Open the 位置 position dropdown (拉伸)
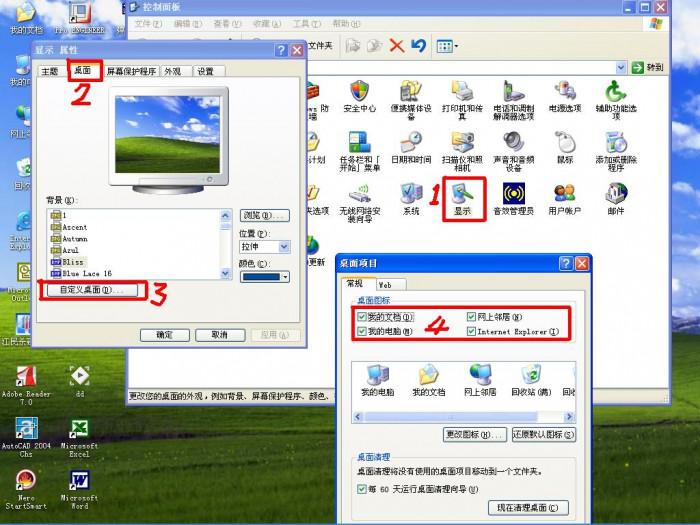700x525 pixels. coord(265,247)
